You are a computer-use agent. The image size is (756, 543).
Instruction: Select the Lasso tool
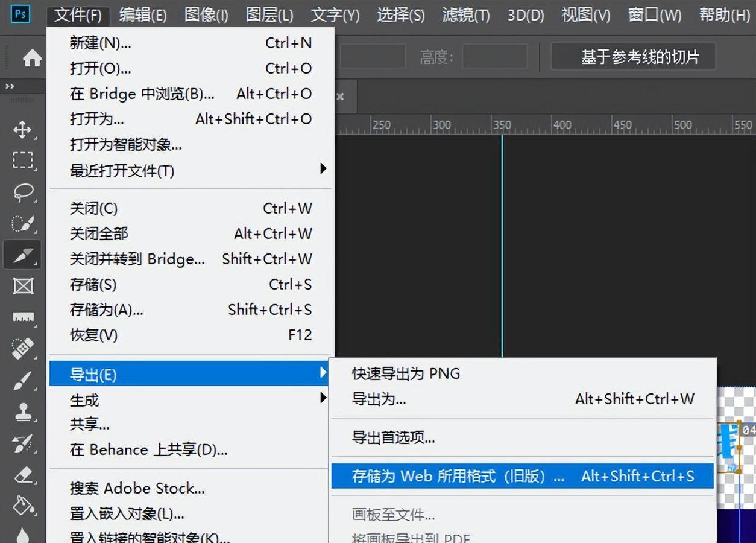[x=23, y=192]
